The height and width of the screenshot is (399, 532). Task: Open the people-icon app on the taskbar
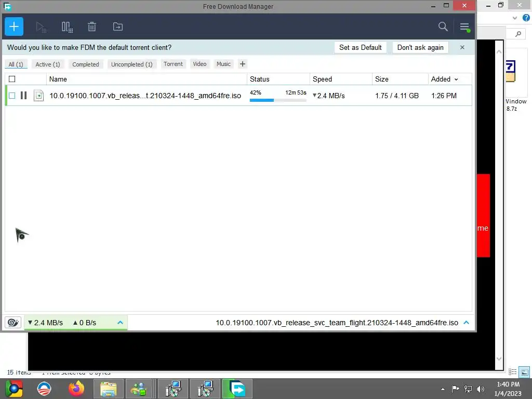(x=139, y=389)
